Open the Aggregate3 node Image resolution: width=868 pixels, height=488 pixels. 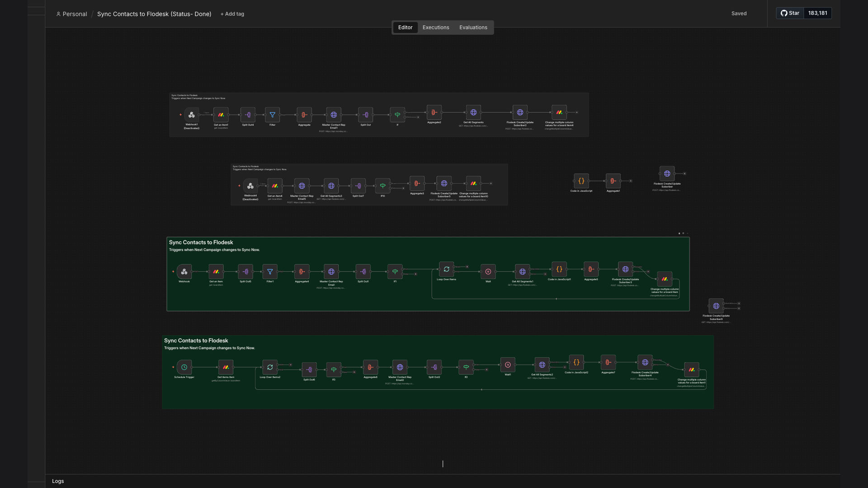417,183
